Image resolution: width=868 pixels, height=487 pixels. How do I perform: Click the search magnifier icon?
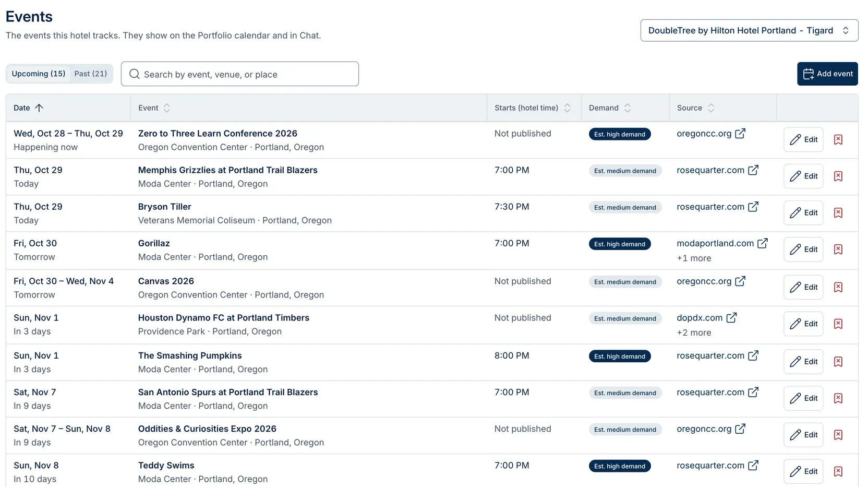135,74
